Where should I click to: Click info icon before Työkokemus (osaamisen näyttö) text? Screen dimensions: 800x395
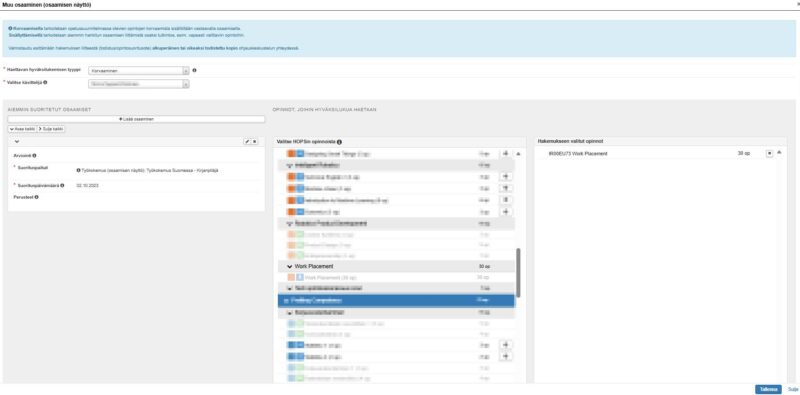point(78,170)
